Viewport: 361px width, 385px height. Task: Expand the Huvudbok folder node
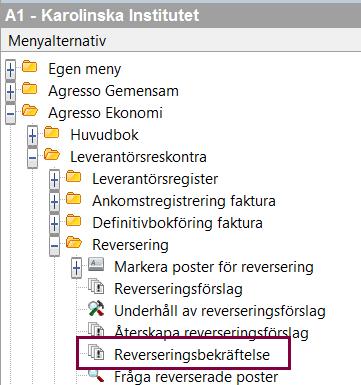32,136
